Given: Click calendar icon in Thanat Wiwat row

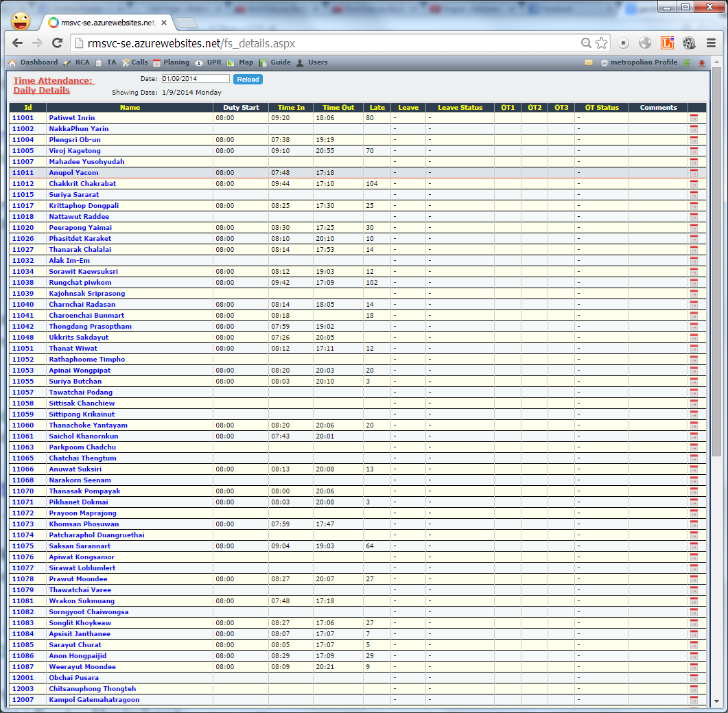Looking at the screenshot, I should (x=694, y=349).
